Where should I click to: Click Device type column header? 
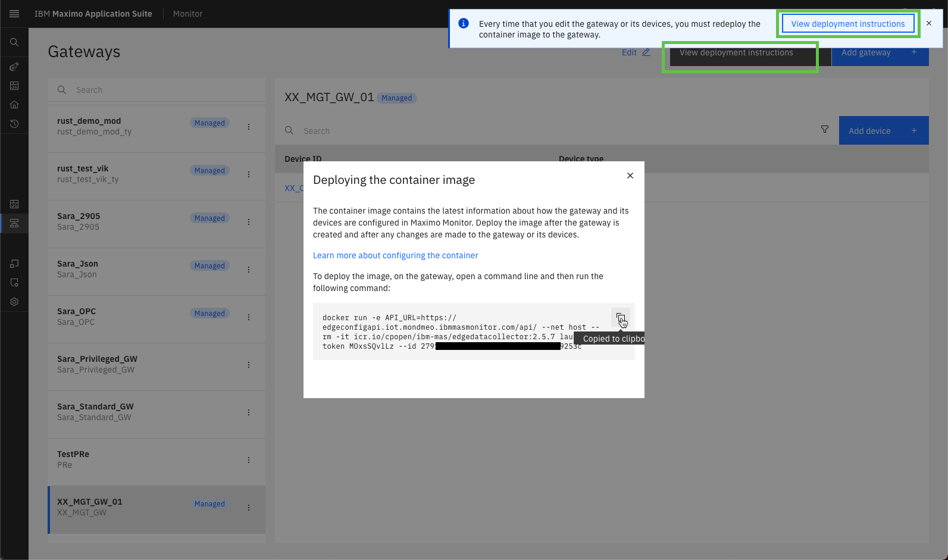pos(581,159)
